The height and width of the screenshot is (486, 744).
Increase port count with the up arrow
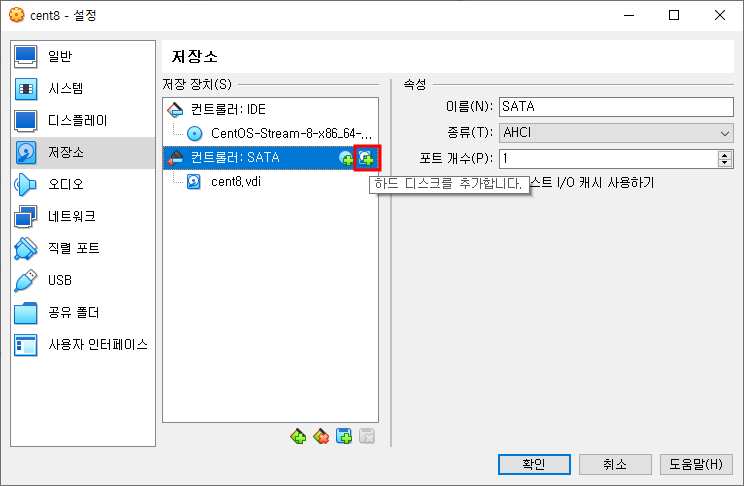pos(725,155)
